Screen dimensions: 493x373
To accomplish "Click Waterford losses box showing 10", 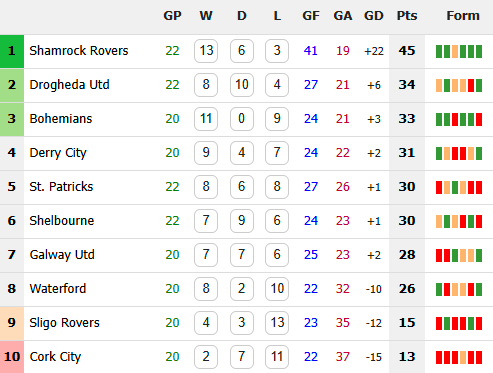I will click(277, 289).
